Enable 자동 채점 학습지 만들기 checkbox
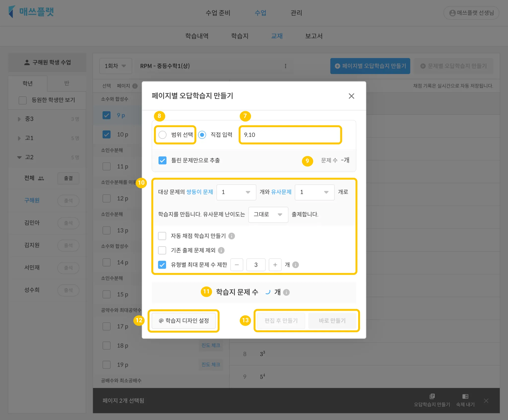Screen dimensions: 508x420 tap(162, 236)
